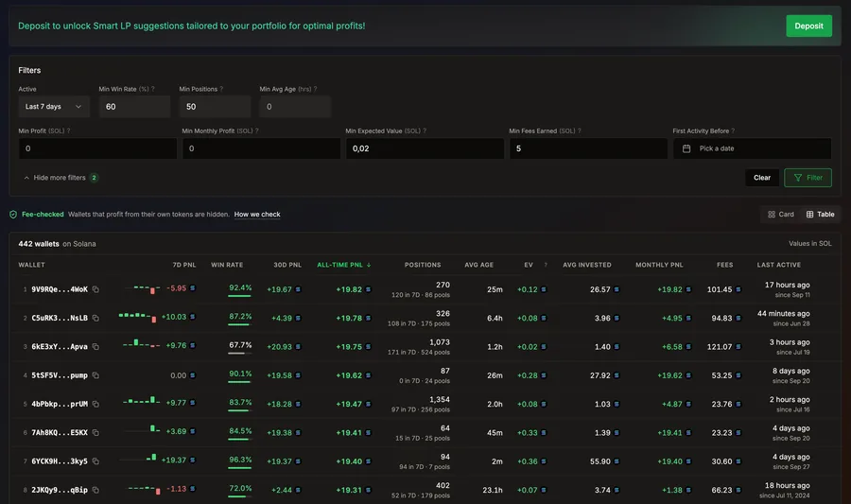Click the Min Positions help icon
Viewport: 851px width, 504px height.
pyautogui.click(x=221, y=89)
